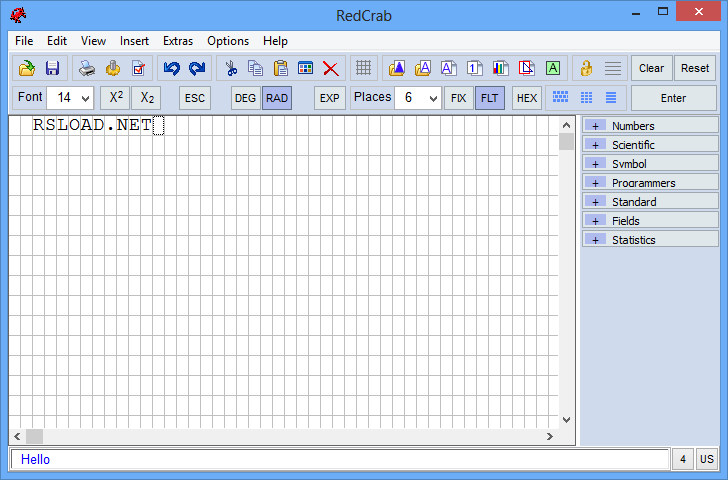The height and width of the screenshot is (480, 728).
Task: Click the RSLOAD.NET text in worksheet
Action: [x=92, y=125]
